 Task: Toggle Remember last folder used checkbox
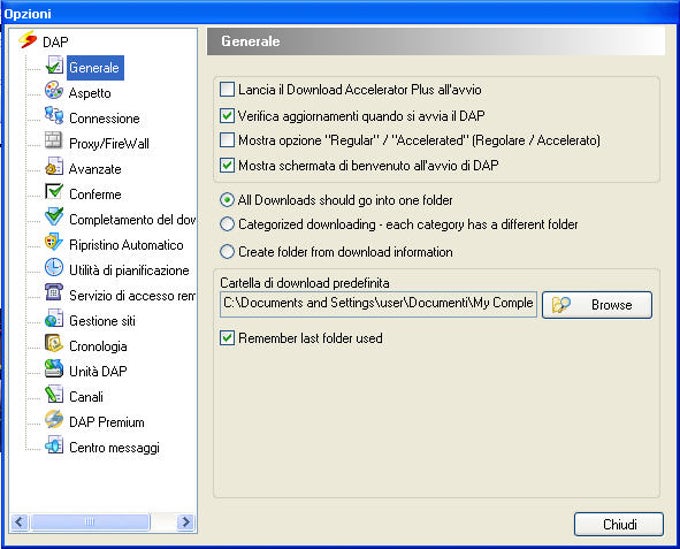(x=227, y=338)
